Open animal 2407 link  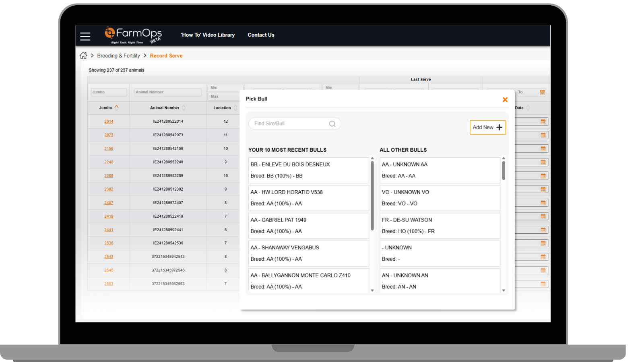click(109, 203)
